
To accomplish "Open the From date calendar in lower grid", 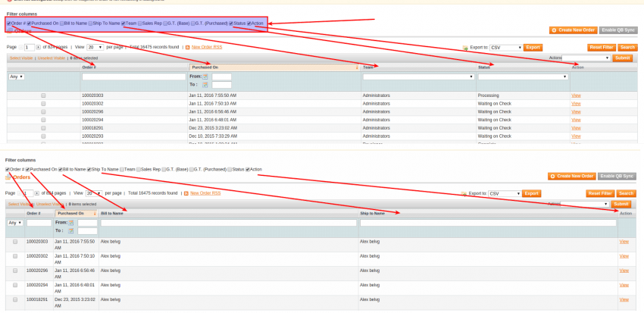I will [x=71, y=223].
